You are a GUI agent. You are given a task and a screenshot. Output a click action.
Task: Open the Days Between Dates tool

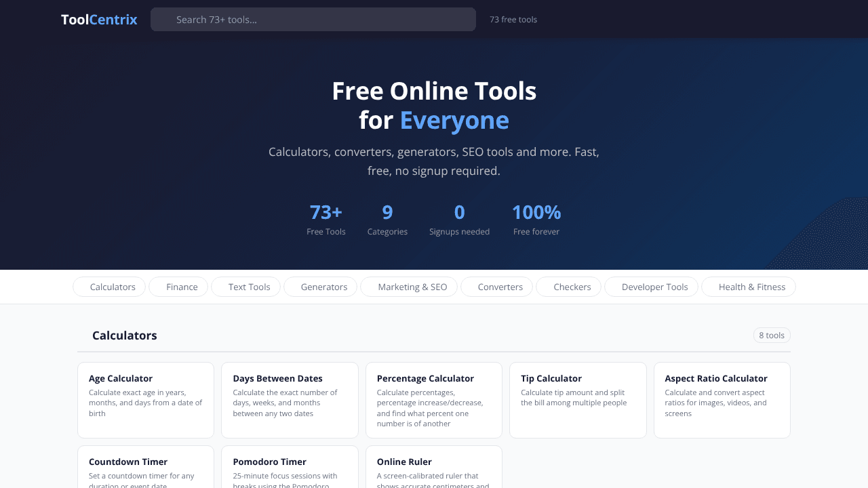click(290, 400)
